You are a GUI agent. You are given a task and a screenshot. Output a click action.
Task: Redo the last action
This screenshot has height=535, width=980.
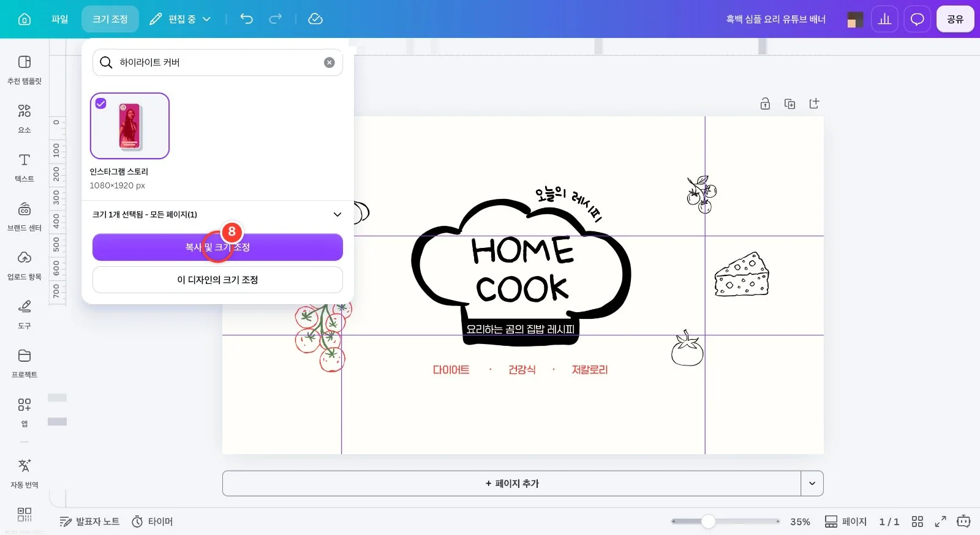click(276, 19)
